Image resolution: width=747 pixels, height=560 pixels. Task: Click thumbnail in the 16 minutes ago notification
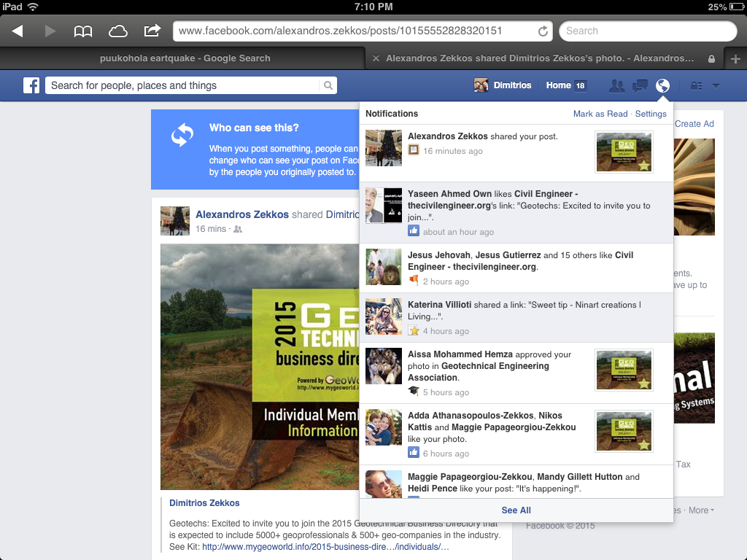point(624,152)
